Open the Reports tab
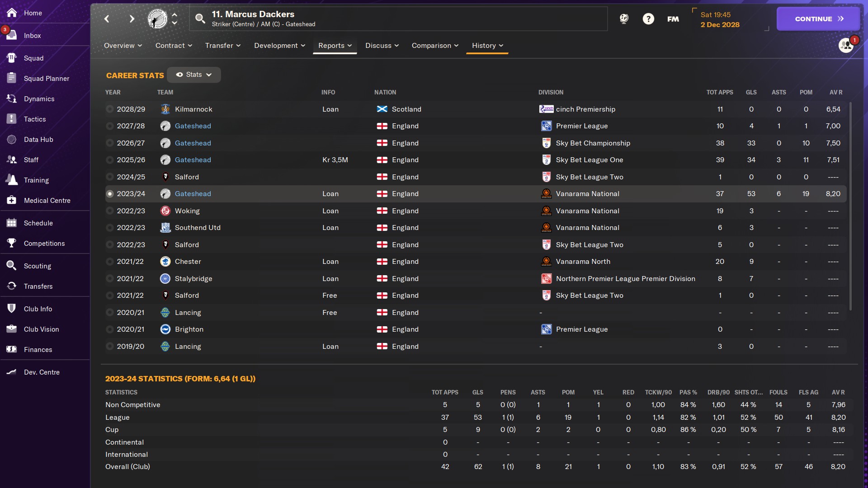Screen dimensions: 868x488 coord(335,45)
